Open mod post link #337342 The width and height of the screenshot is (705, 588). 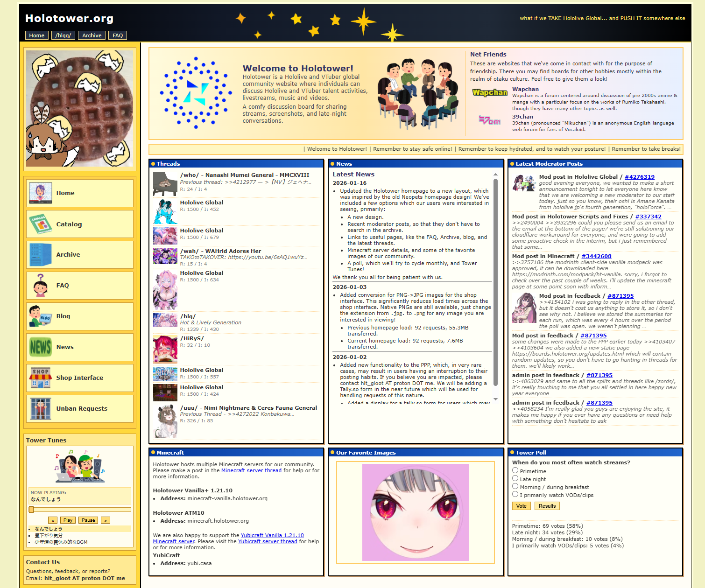[x=648, y=217]
